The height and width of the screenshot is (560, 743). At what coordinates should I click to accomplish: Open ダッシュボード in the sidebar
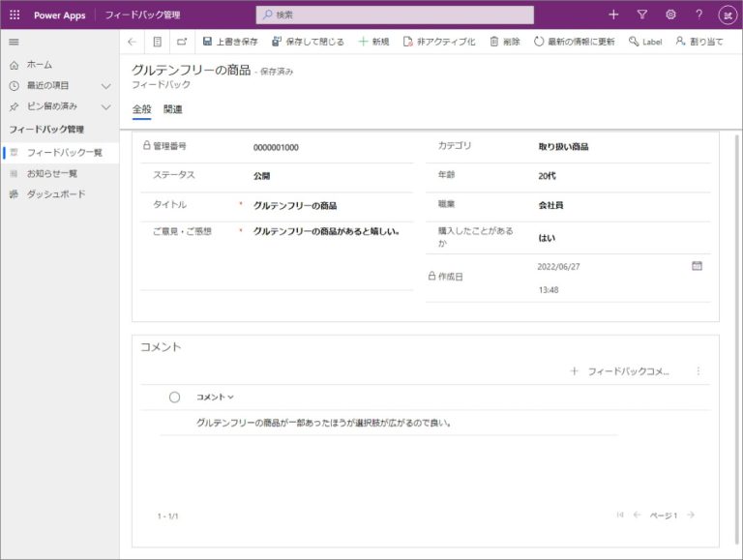(55, 194)
